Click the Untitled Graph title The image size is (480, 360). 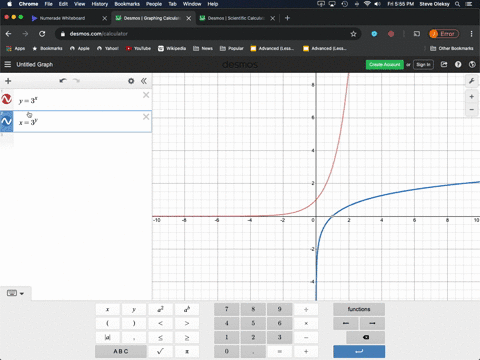coord(35,64)
